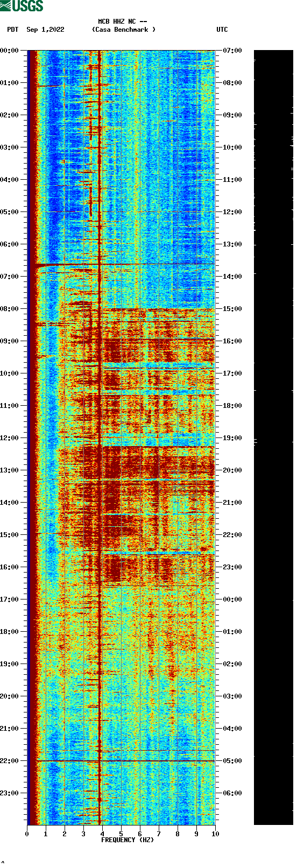
Task: Click the 20:00 PDT time label
Action: click(10, 696)
